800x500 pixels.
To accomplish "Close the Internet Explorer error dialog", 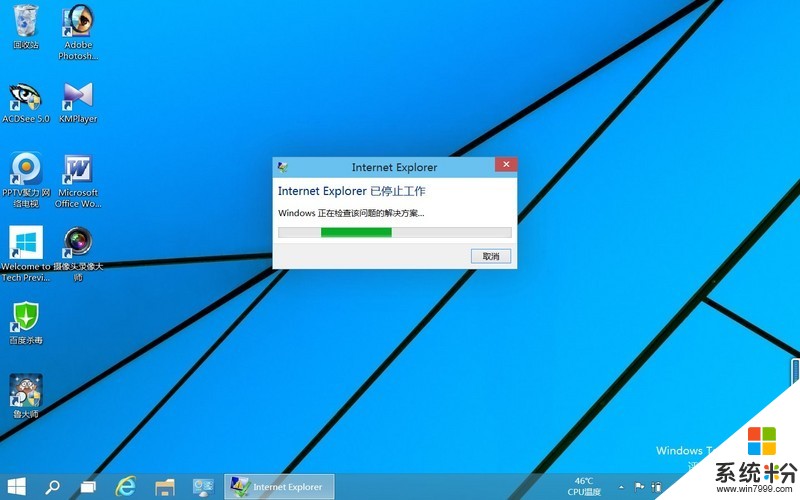I will coord(506,164).
